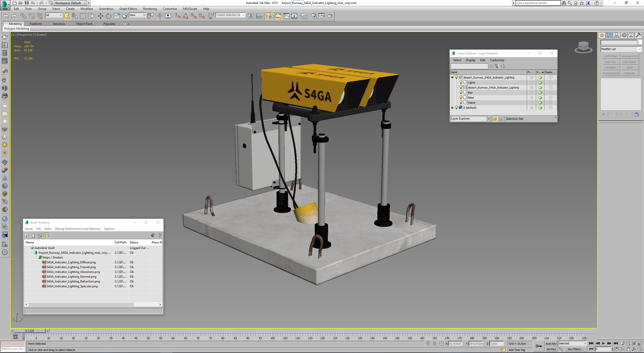
Task: Activate the Select and Uniform Scale tool
Action: pyautogui.click(x=117, y=16)
